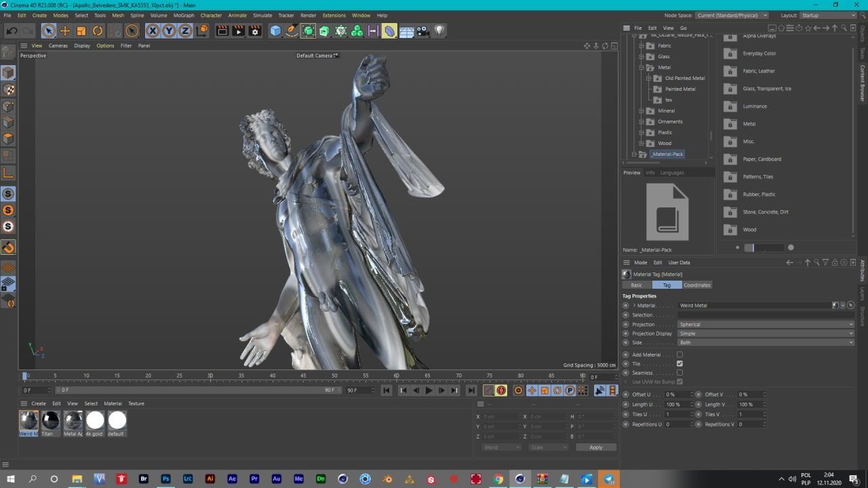The width and height of the screenshot is (868, 488).
Task: Toggle Y axis lock
Action: click(169, 30)
